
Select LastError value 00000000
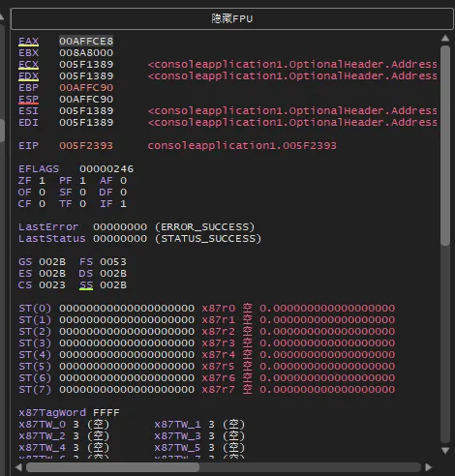coord(120,227)
